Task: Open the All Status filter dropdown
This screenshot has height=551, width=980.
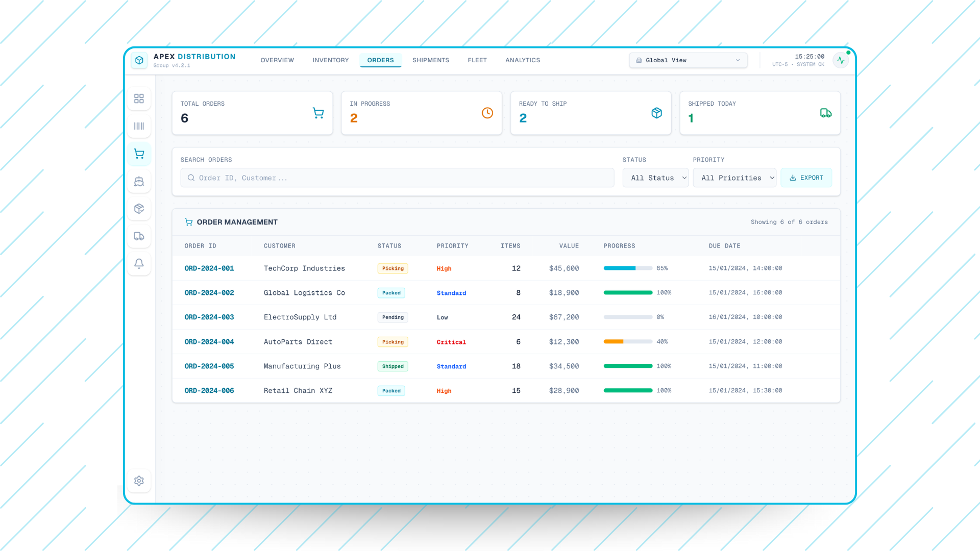Action: point(655,178)
